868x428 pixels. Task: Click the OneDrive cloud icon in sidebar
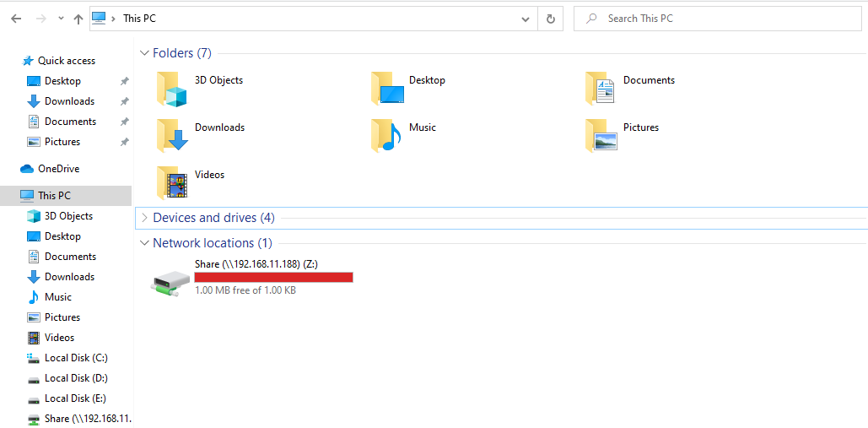(x=27, y=169)
